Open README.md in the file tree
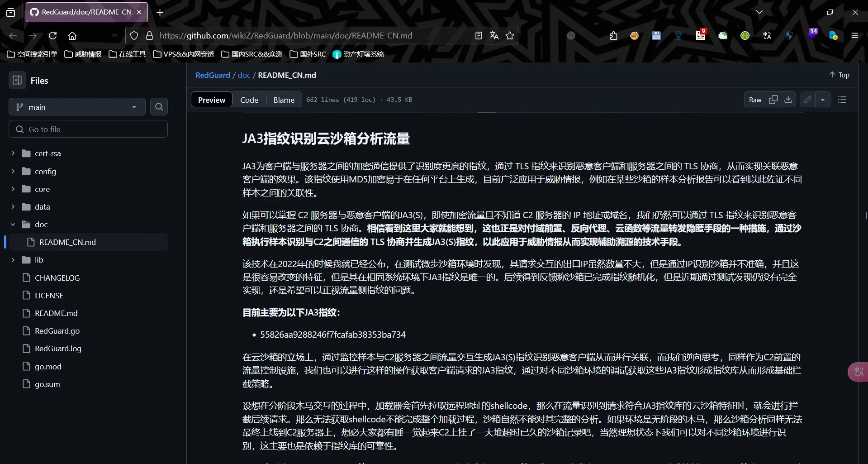Viewport: 868px width, 464px height. (56, 313)
